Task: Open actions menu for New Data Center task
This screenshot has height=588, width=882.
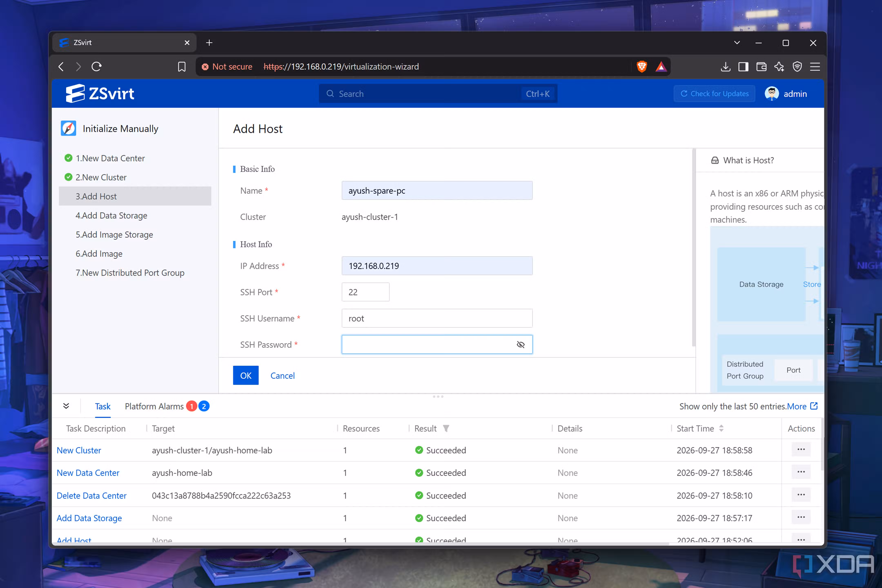Action: 801,472
